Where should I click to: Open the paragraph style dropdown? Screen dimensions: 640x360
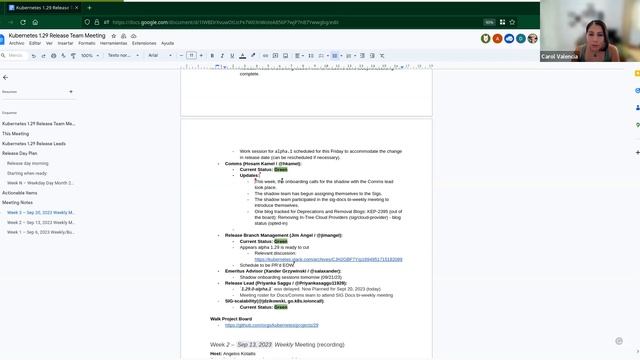coord(123,56)
